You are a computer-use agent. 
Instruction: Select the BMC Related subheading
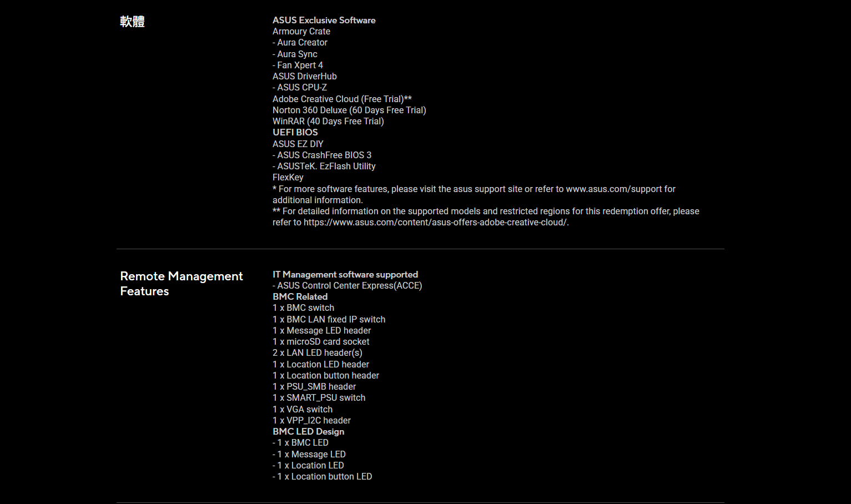coord(300,297)
